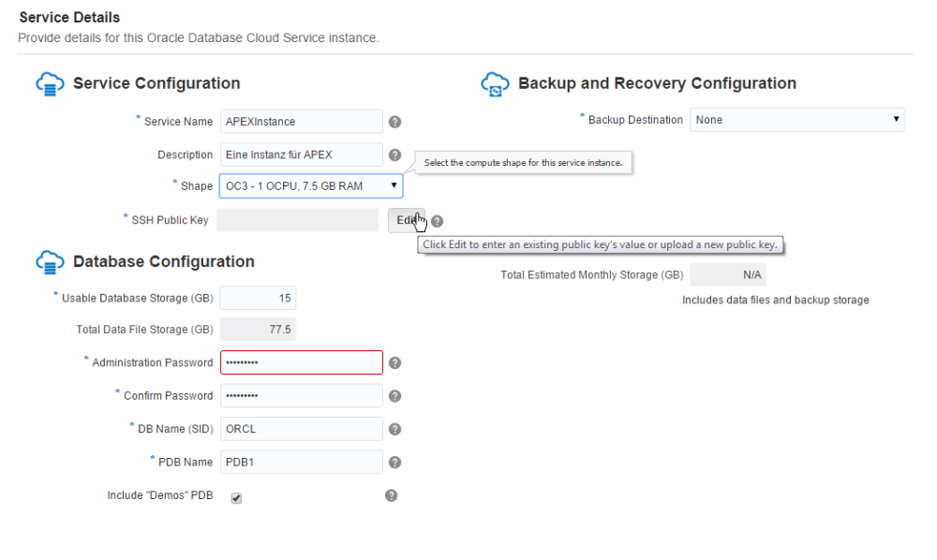The height and width of the screenshot is (560, 937).
Task: Open the help icon next to Service Name
Action: (394, 121)
